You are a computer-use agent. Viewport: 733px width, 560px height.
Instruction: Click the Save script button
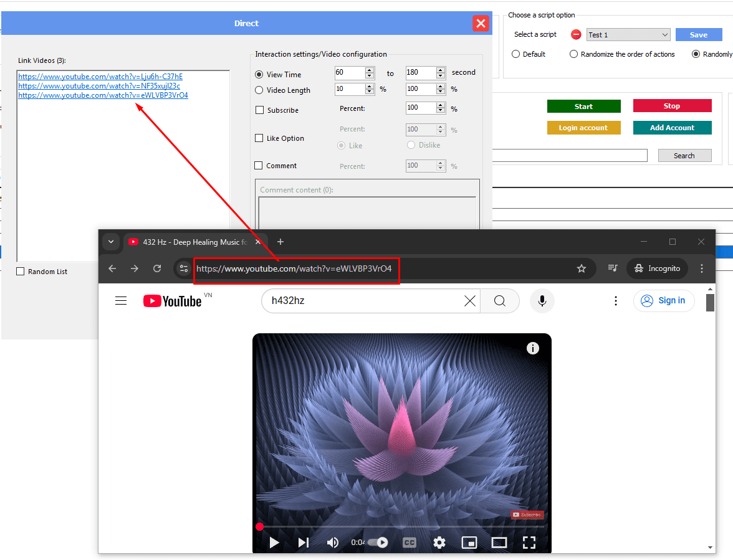tap(698, 35)
